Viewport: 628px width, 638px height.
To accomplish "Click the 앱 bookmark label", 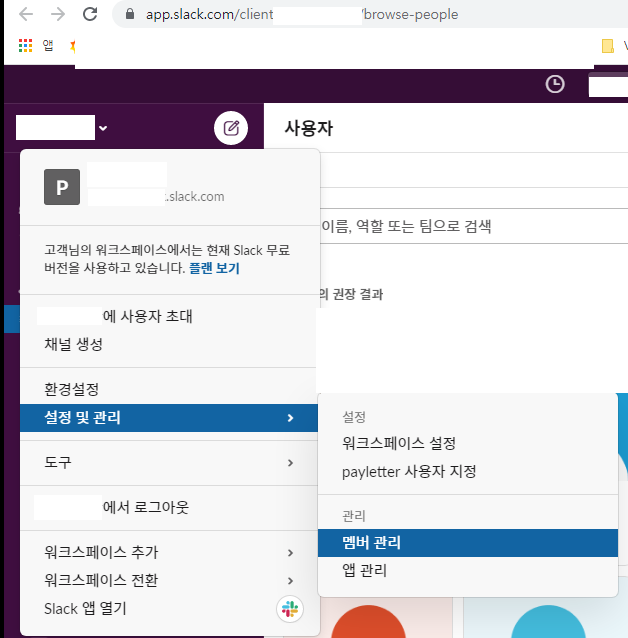I will 48,45.
